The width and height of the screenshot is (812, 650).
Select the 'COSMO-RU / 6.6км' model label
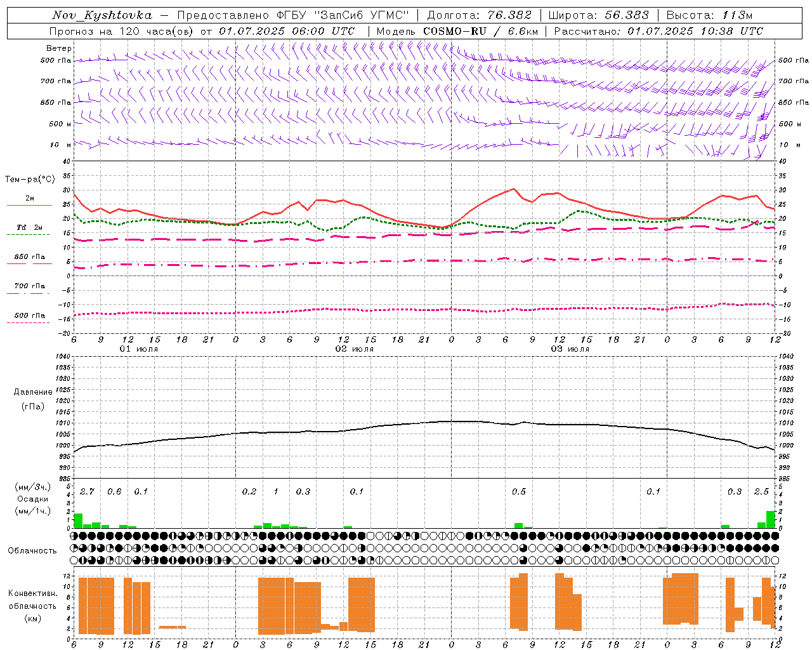481,31
